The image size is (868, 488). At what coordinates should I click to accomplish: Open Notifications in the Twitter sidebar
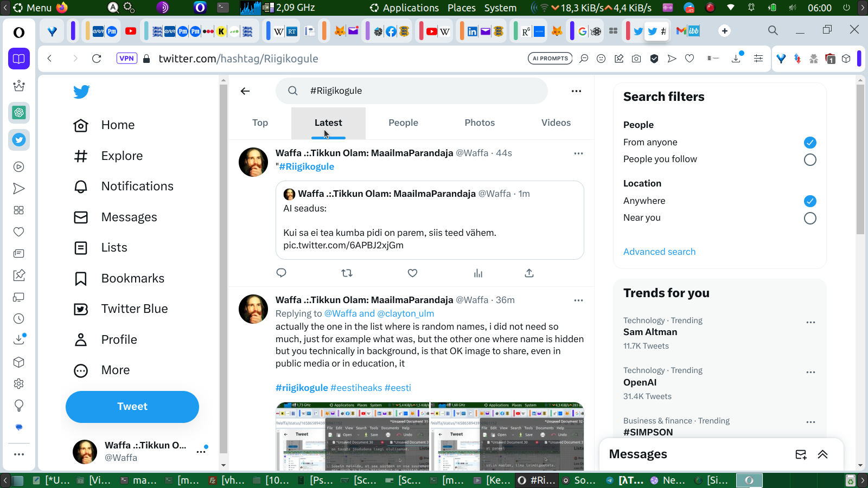tap(124, 187)
